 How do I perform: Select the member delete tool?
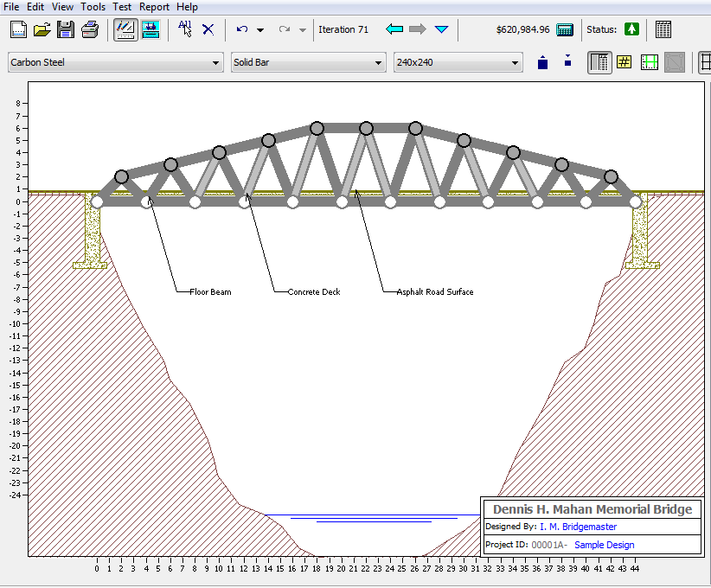click(208, 29)
